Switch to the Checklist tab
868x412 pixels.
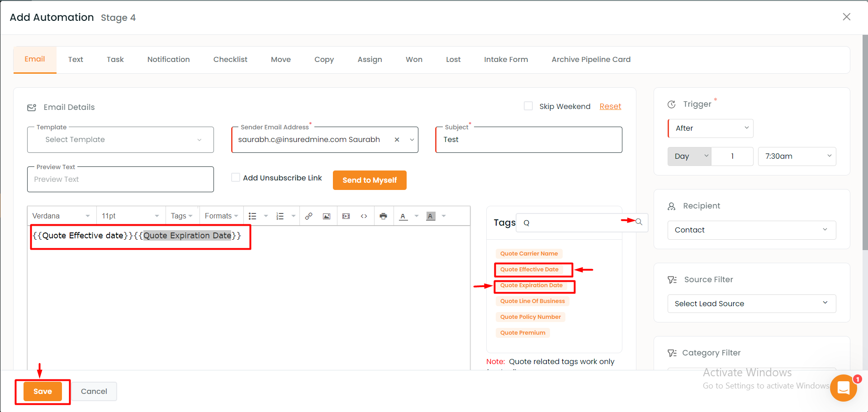230,59
